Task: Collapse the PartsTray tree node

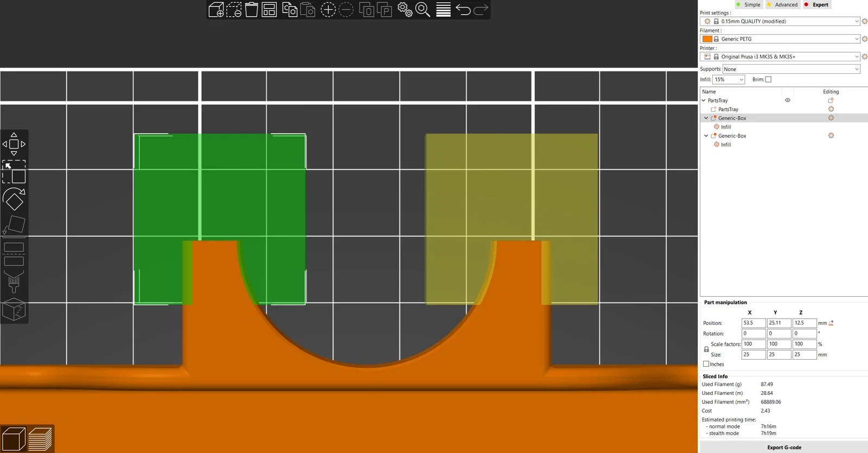Action: pyautogui.click(x=704, y=100)
